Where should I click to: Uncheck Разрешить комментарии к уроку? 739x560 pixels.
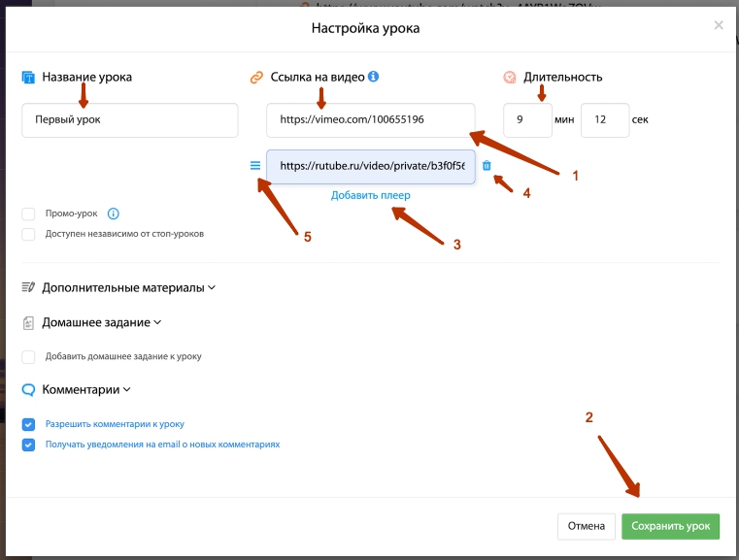[28, 424]
